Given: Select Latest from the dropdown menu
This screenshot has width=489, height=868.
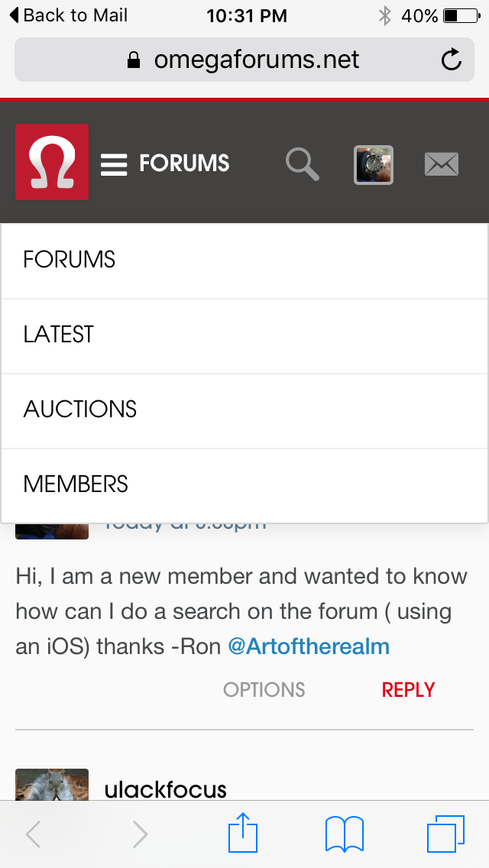Looking at the screenshot, I should (59, 335).
